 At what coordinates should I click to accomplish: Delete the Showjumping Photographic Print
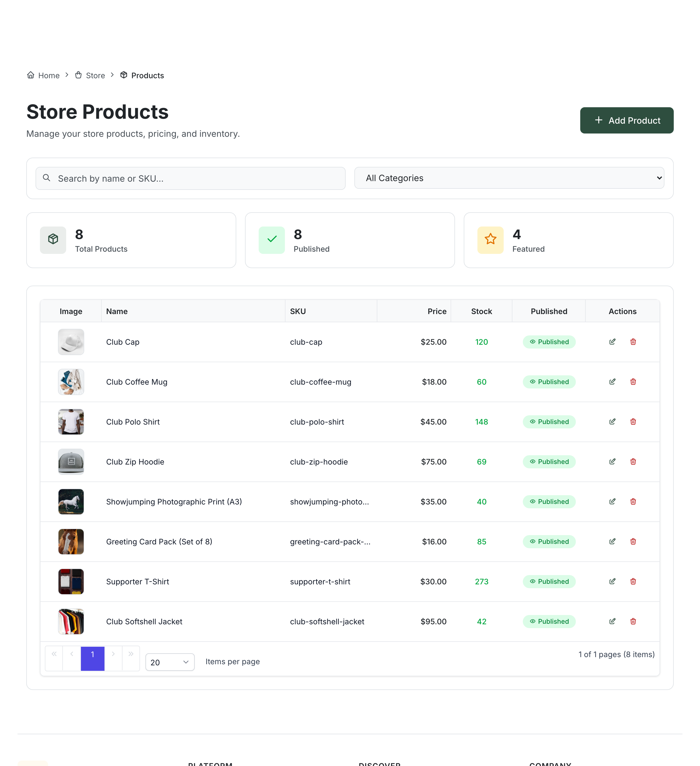point(633,501)
